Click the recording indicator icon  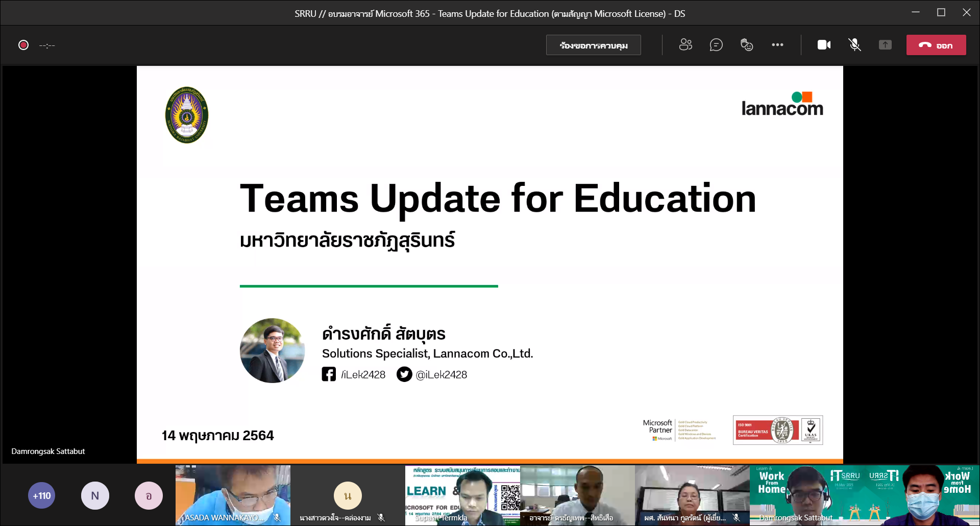[23, 45]
